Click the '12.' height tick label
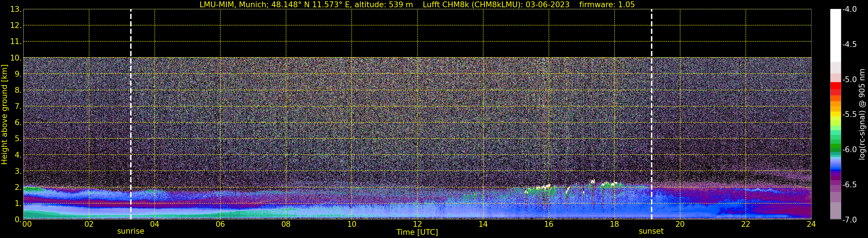The width and height of the screenshot is (868, 238). pos(16,26)
